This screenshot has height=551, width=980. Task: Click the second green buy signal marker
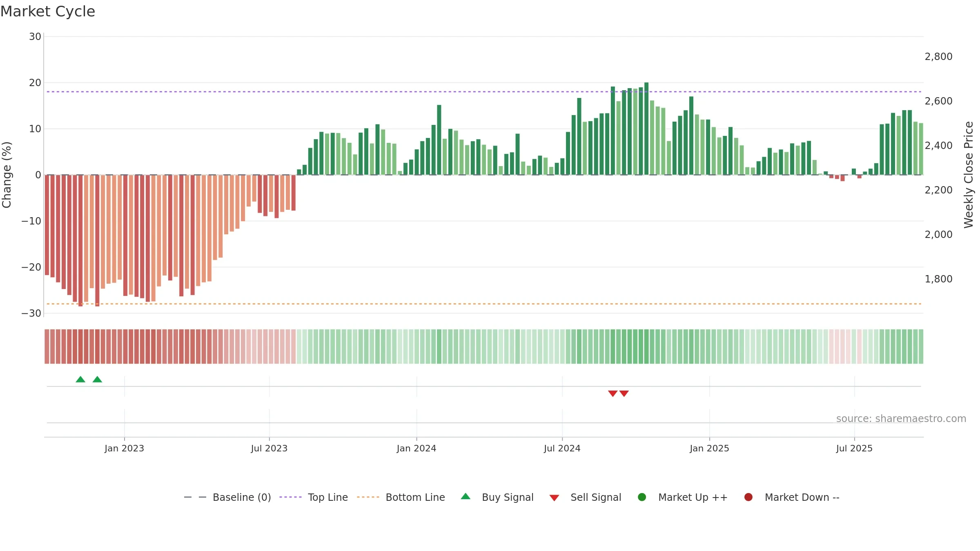[97, 380]
